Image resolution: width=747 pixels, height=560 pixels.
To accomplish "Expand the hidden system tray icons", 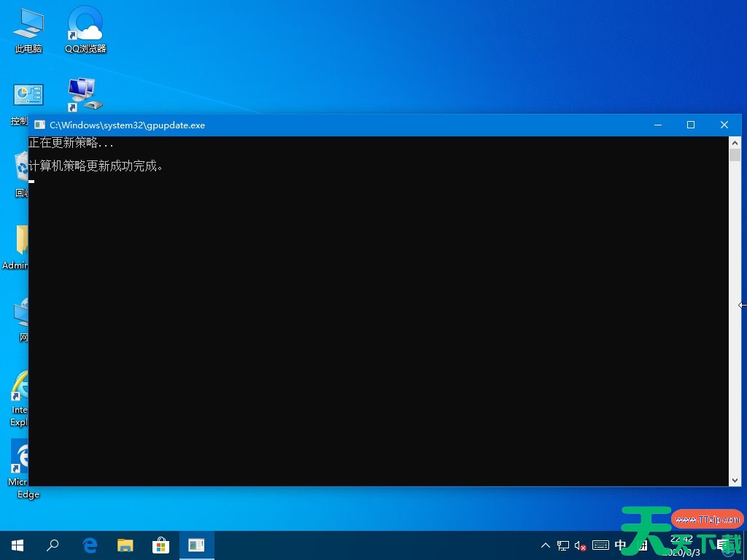I will [546, 545].
